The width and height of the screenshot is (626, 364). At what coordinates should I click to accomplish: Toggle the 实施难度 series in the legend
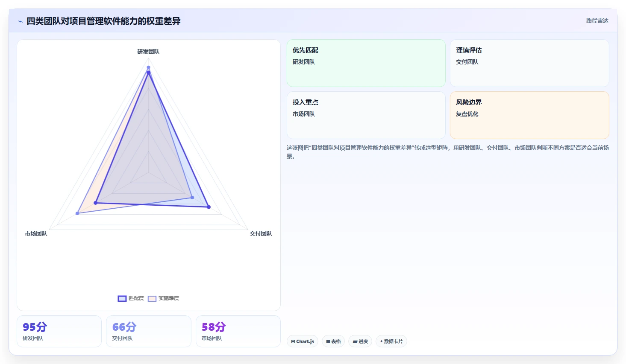[x=164, y=298]
